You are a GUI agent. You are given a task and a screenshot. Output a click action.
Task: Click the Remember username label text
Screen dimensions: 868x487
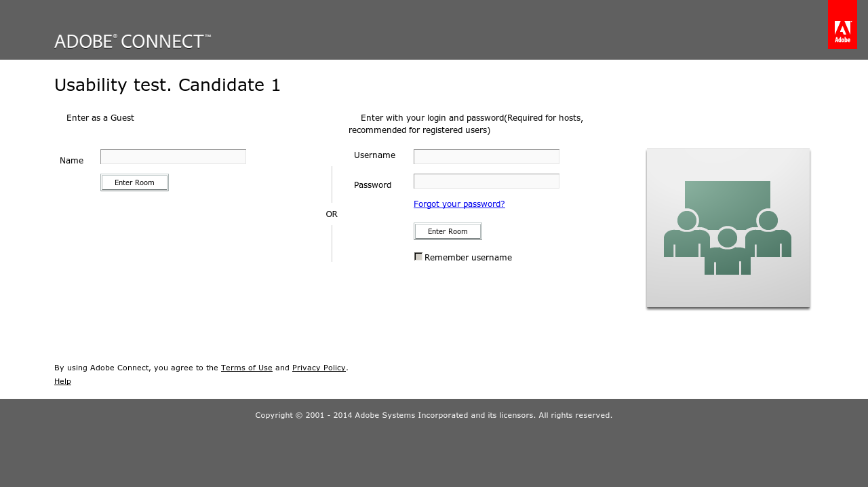click(468, 257)
